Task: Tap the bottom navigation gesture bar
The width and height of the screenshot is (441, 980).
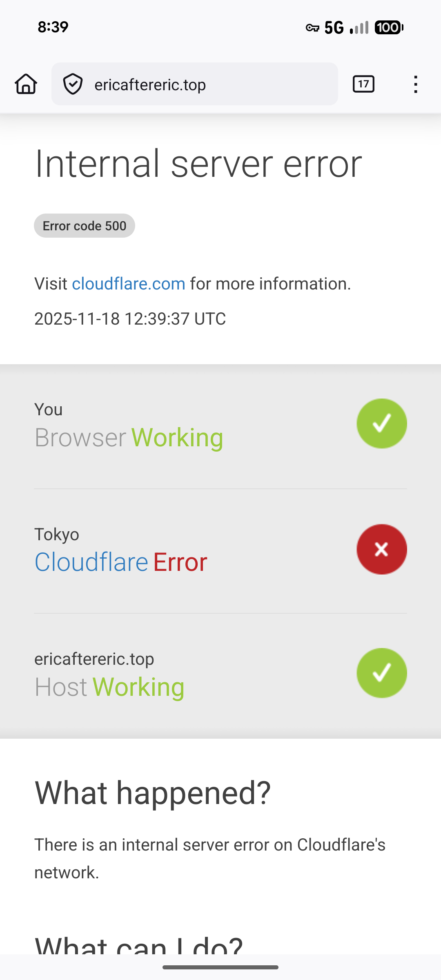Action: 220,967
